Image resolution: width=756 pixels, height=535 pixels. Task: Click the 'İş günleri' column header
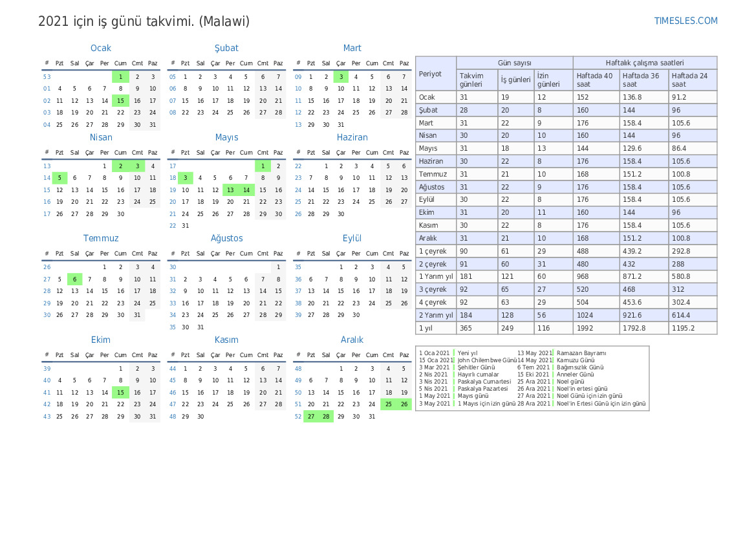(515, 80)
